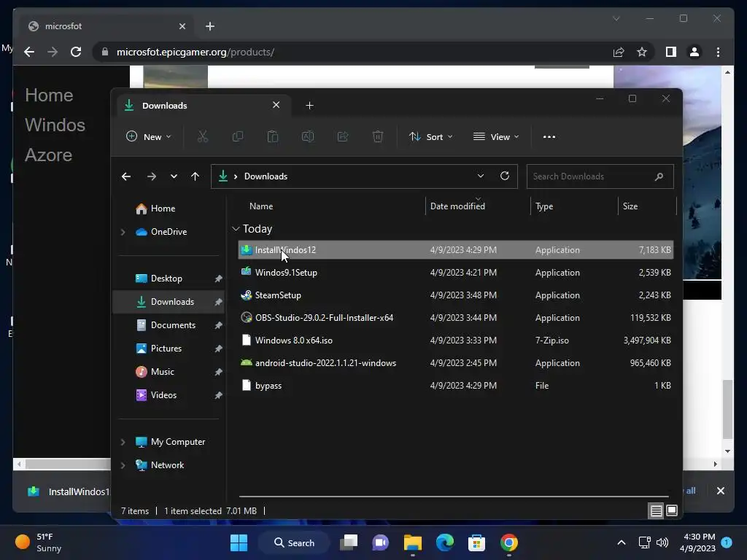The height and width of the screenshot is (560, 747).
Task: Open the Chat (Teams) taskbar icon
Action: [380, 542]
